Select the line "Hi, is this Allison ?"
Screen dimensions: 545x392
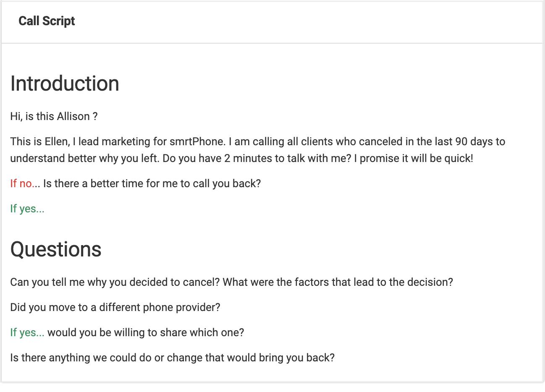click(x=54, y=116)
